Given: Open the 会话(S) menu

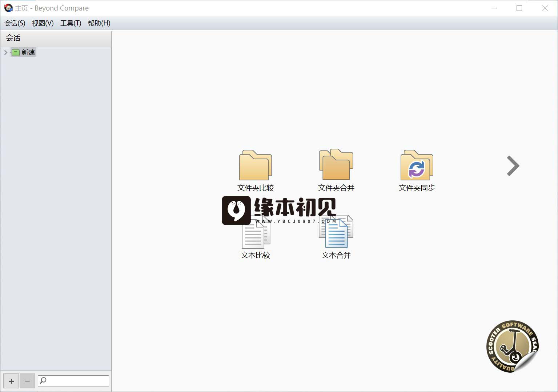Looking at the screenshot, I should click(15, 23).
